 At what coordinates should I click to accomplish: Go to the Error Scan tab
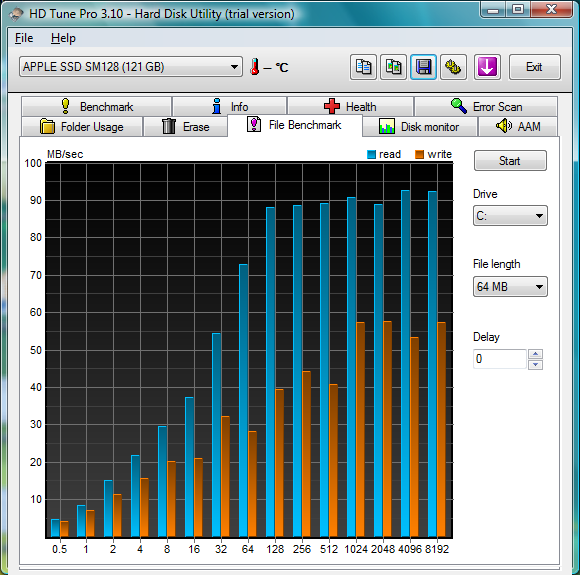486,107
